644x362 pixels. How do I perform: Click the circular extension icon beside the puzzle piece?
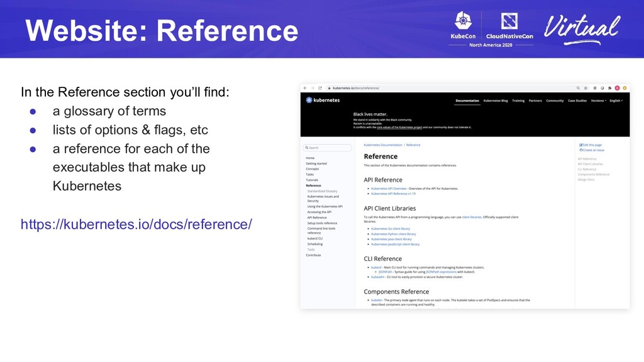pos(602,88)
